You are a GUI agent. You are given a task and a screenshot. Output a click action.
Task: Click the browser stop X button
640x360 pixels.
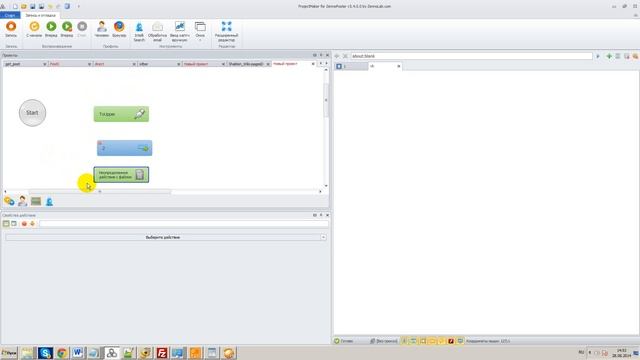345,56
